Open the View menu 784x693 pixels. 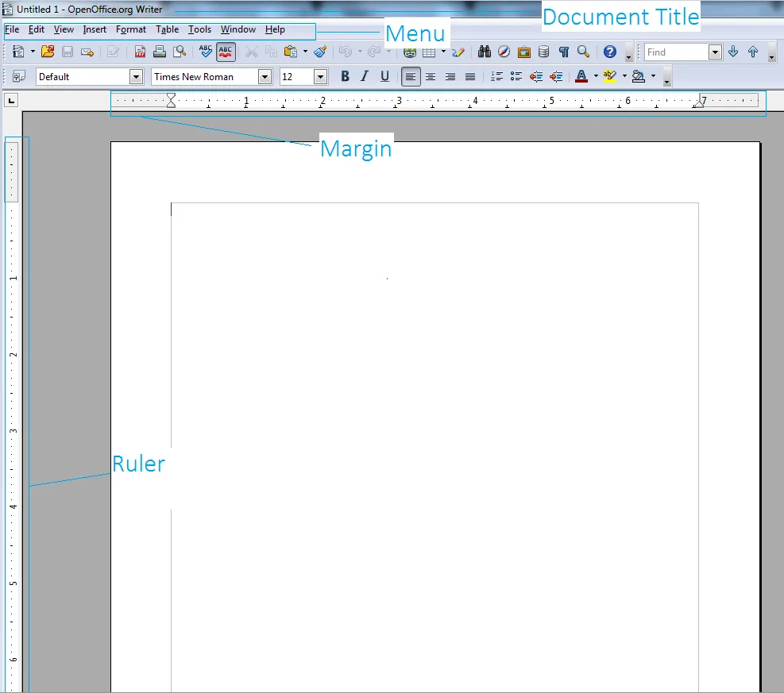(x=64, y=29)
